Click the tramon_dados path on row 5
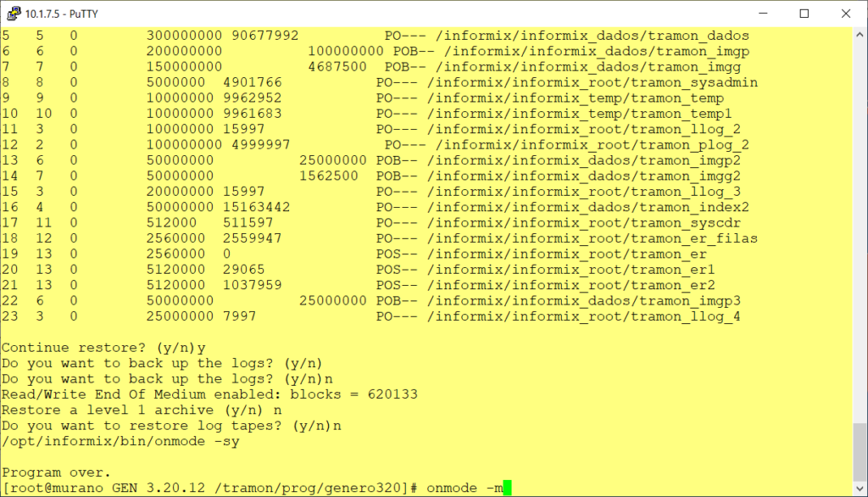 click(588, 36)
